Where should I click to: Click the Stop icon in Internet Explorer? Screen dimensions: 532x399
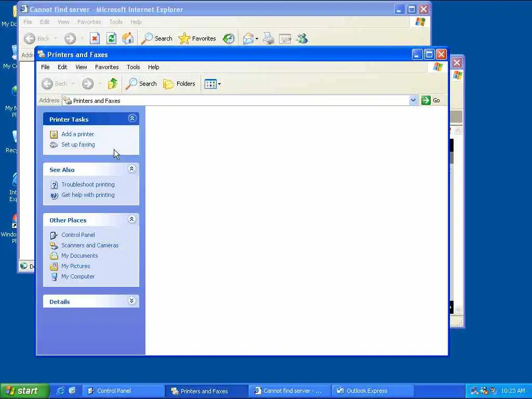point(95,38)
